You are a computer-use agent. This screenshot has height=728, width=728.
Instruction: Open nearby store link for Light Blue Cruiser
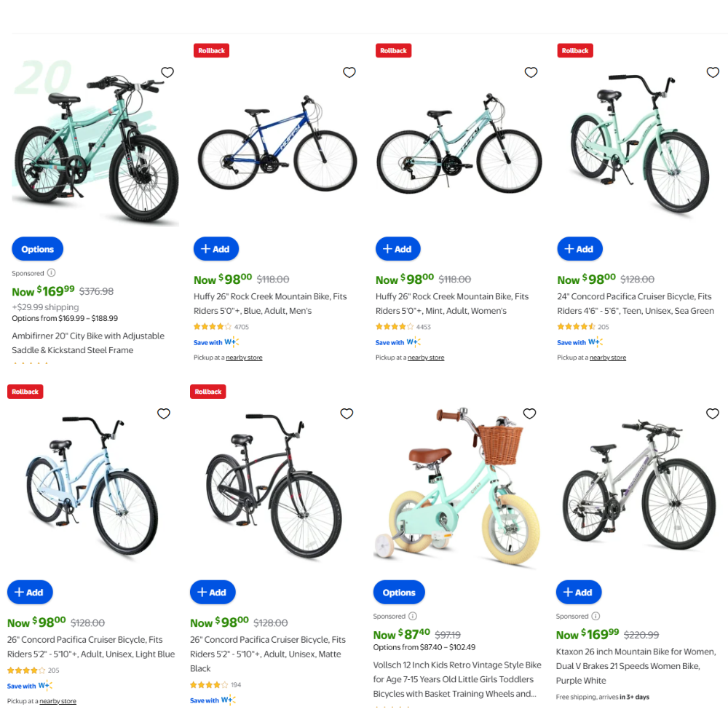(58, 701)
